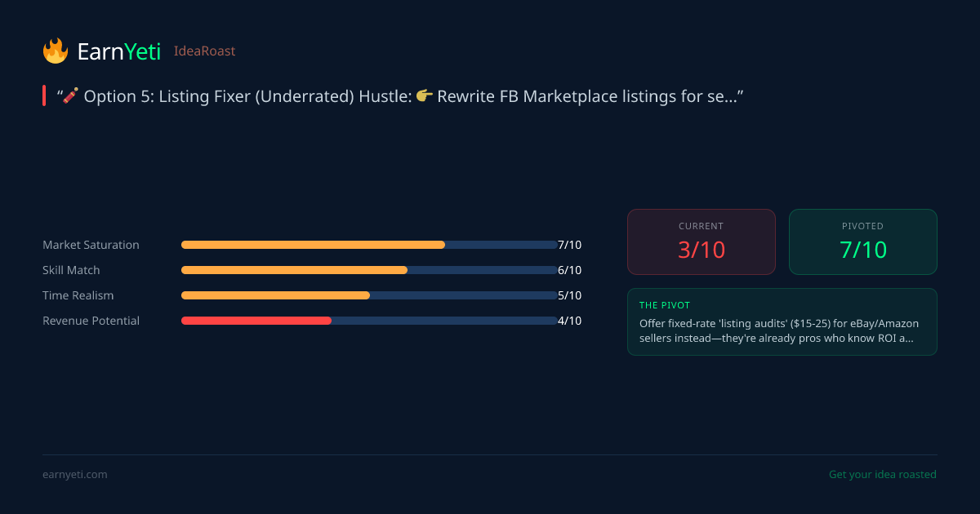This screenshot has height=514, width=980.
Task: Click the 7/10 Market Saturation score
Action: click(569, 245)
